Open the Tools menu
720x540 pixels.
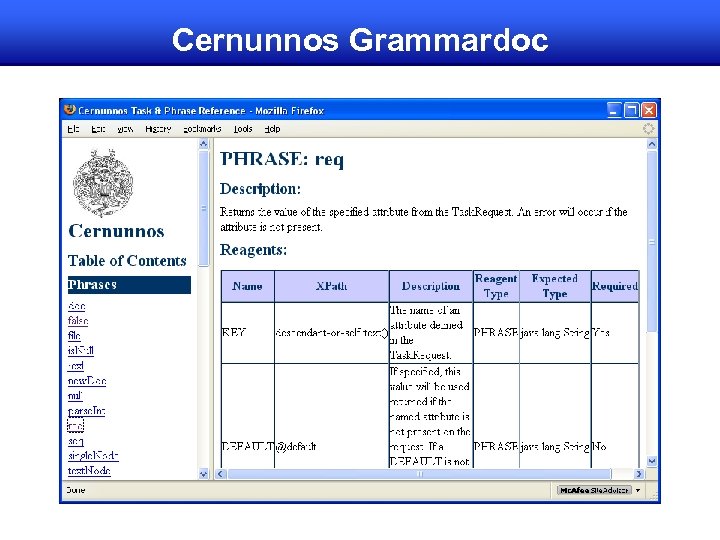pyautogui.click(x=243, y=129)
